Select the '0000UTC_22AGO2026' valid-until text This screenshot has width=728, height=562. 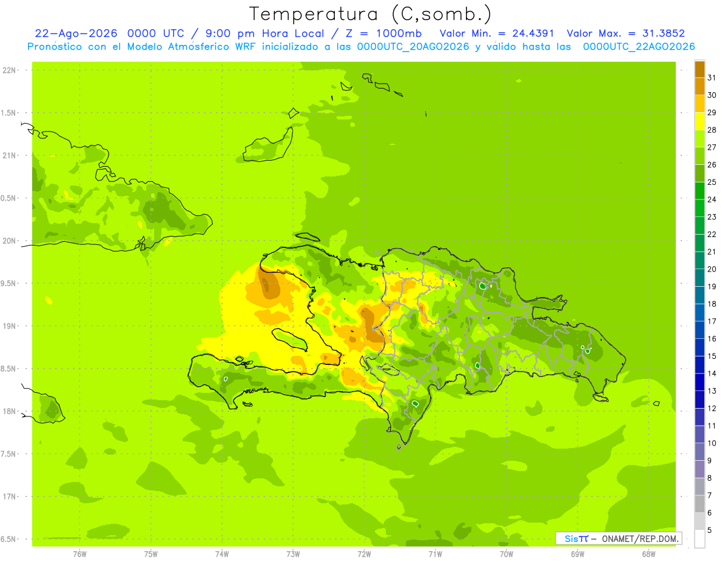[x=639, y=47]
